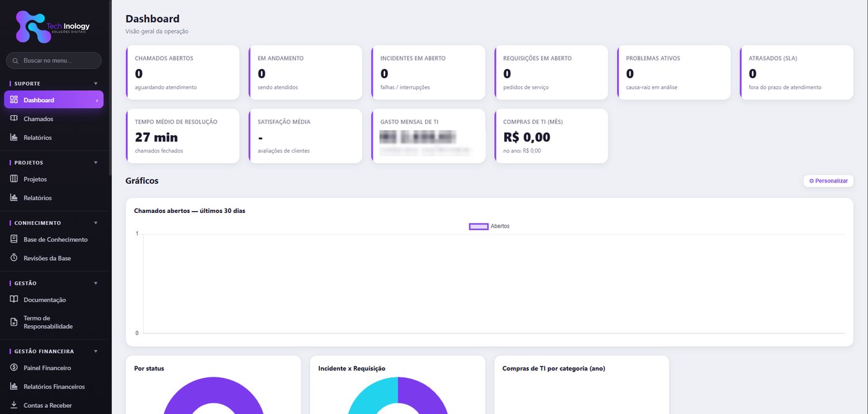Click the magnifier icon in menu search

(x=15, y=61)
